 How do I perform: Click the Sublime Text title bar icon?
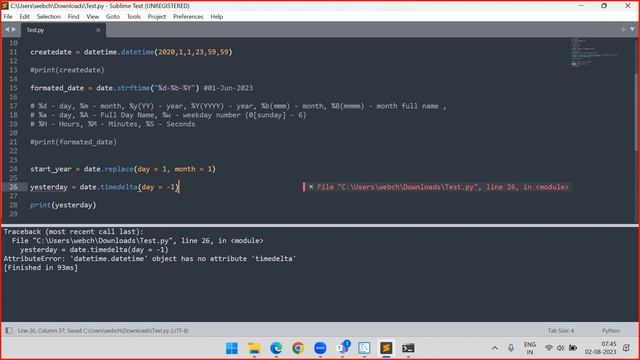5,6
